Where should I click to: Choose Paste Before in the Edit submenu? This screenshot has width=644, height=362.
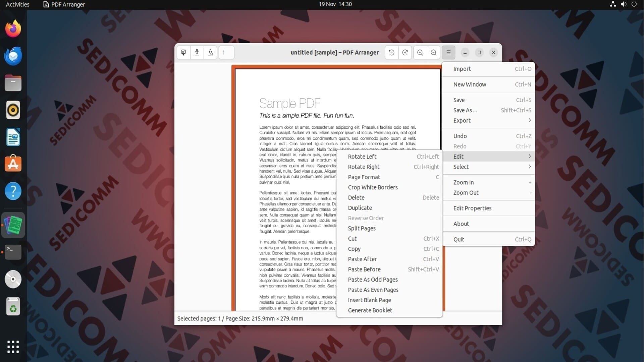coord(389,269)
